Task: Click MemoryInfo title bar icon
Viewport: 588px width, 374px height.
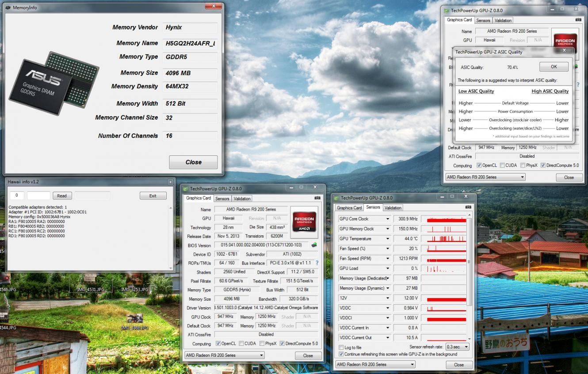Action: point(8,8)
